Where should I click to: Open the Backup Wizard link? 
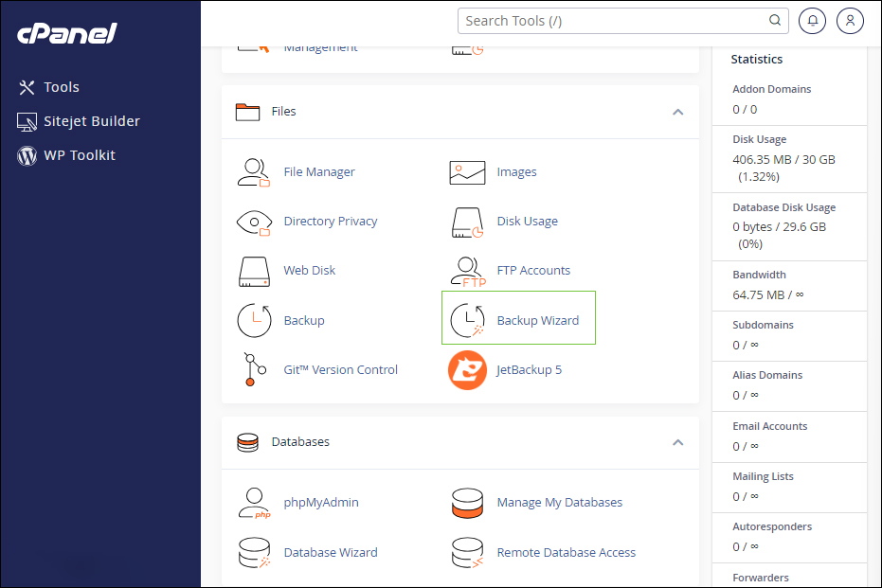[x=538, y=320]
